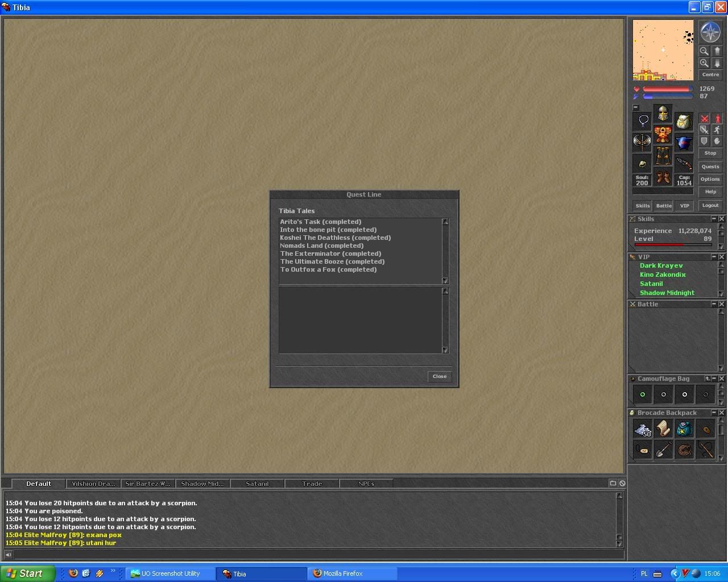The image size is (728, 582).
Task: Open the Sir Bartez W... chat tab
Action: pyautogui.click(x=148, y=484)
